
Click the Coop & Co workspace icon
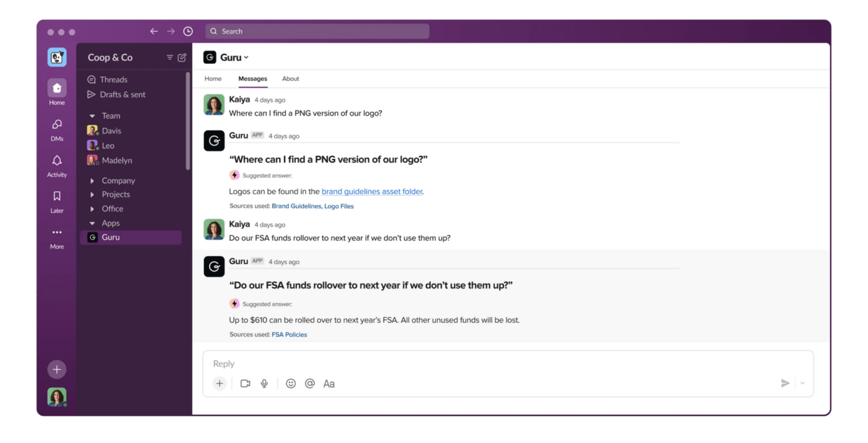click(57, 58)
